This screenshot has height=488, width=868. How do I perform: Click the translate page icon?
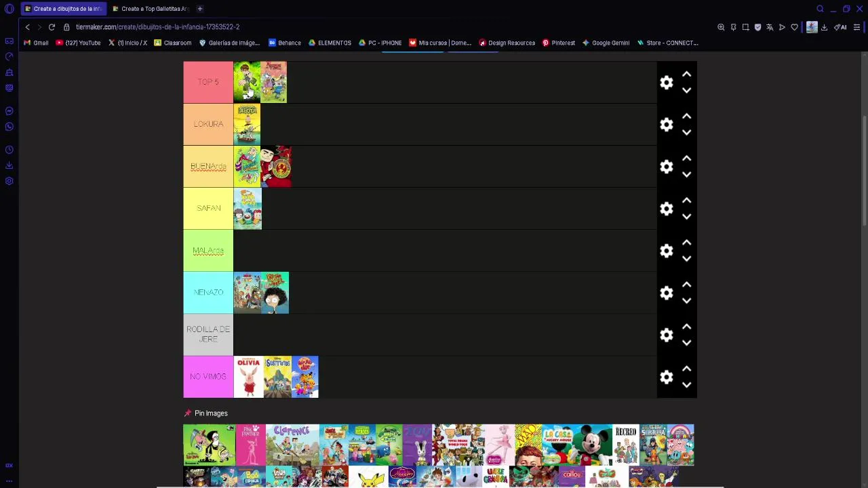tap(770, 27)
